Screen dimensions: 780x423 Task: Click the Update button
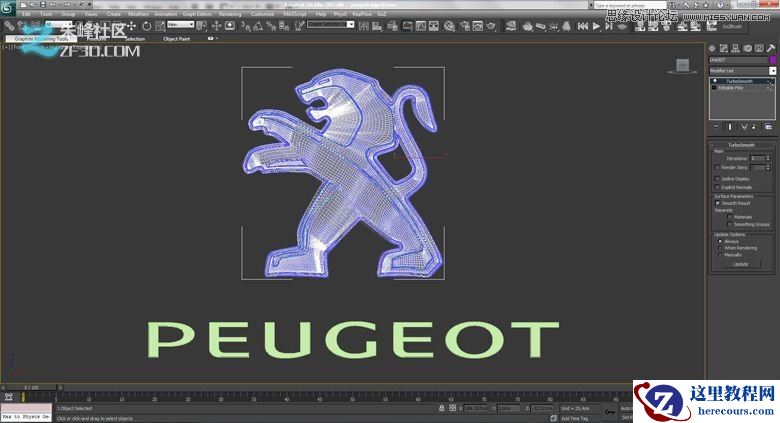coord(741,264)
